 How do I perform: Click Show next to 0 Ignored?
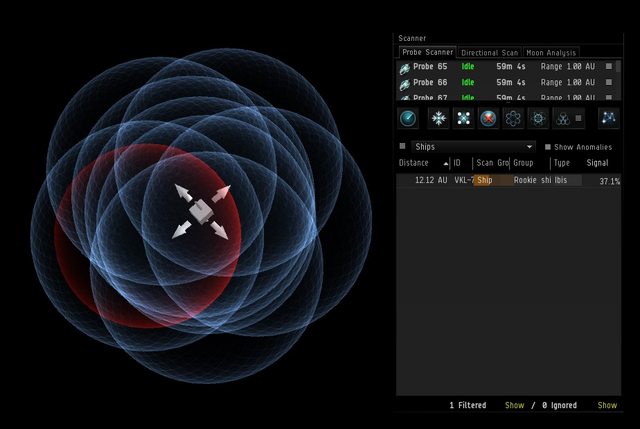click(607, 405)
